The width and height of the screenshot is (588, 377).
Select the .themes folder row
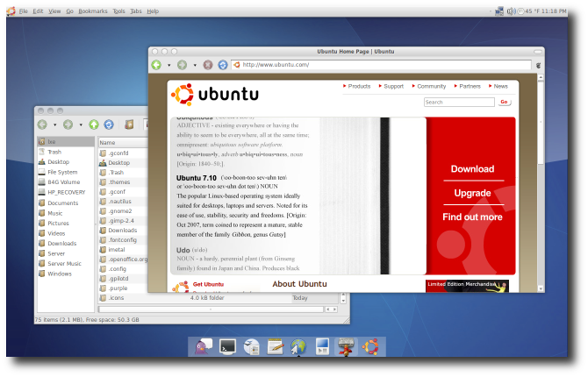(123, 182)
